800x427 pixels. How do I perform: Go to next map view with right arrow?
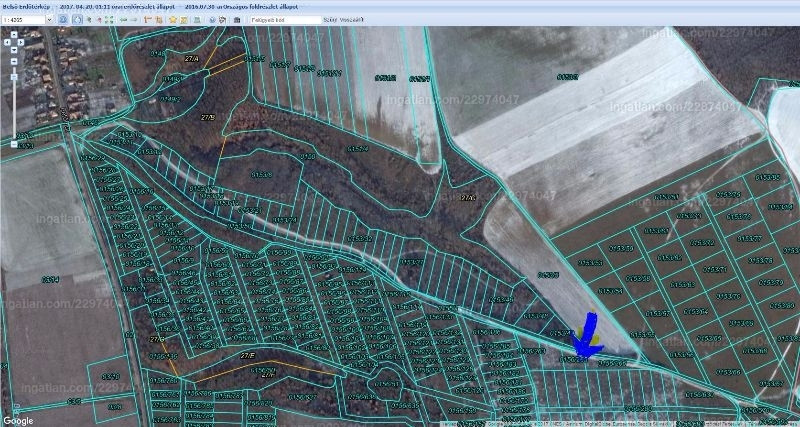134,20
